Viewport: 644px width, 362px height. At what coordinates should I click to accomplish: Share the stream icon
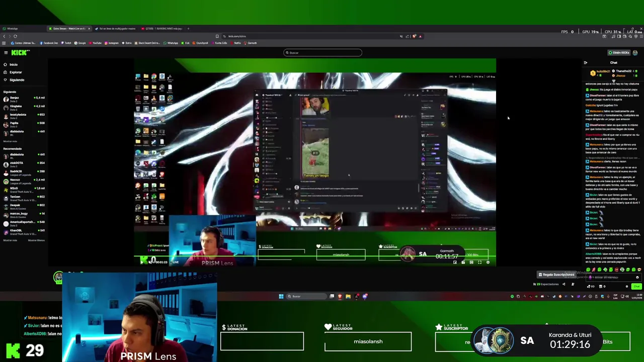(563, 284)
